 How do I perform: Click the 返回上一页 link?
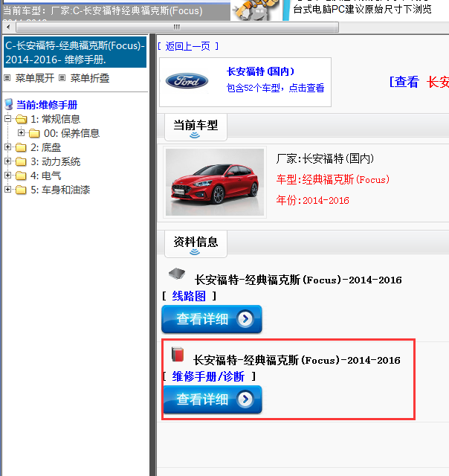click(x=188, y=46)
